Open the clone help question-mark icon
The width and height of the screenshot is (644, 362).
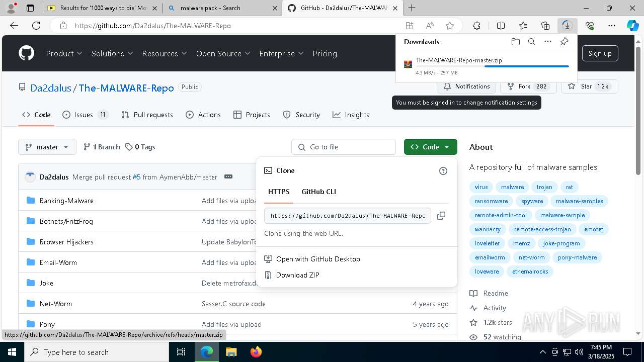(x=443, y=171)
